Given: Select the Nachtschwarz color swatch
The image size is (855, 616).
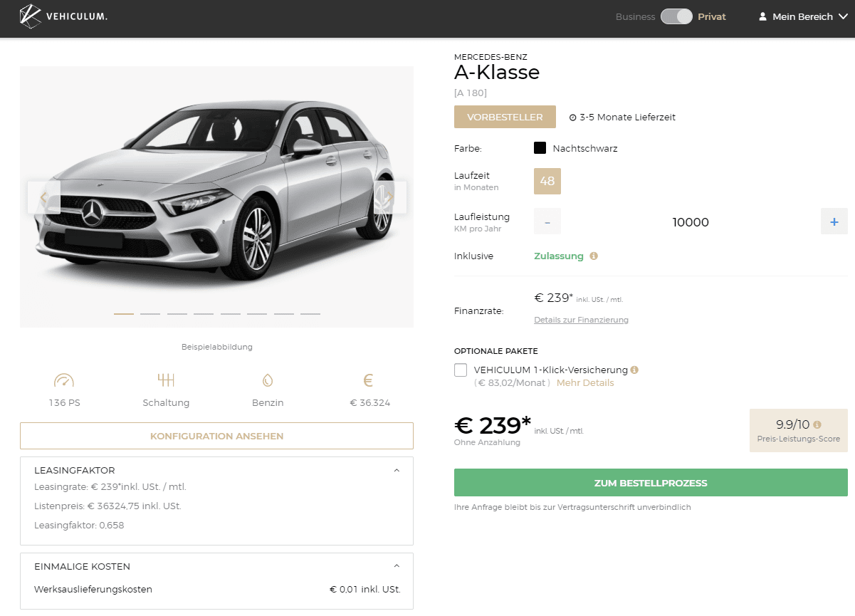Looking at the screenshot, I should tap(540, 148).
